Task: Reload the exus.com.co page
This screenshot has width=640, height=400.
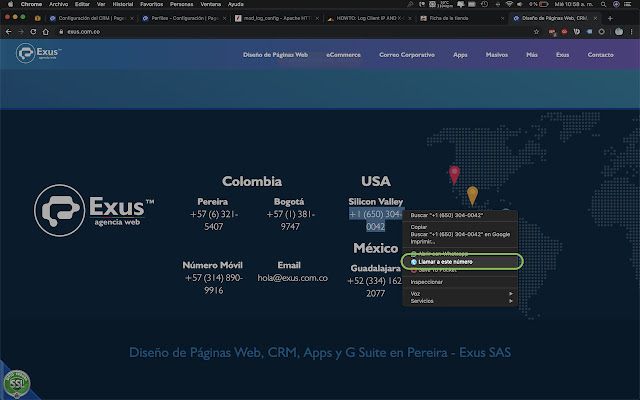Action: 33,31
